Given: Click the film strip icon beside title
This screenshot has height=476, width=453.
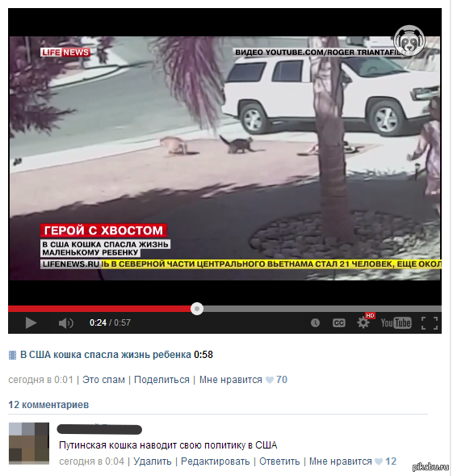Looking at the screenshot, I should click(x=12, y=355).
